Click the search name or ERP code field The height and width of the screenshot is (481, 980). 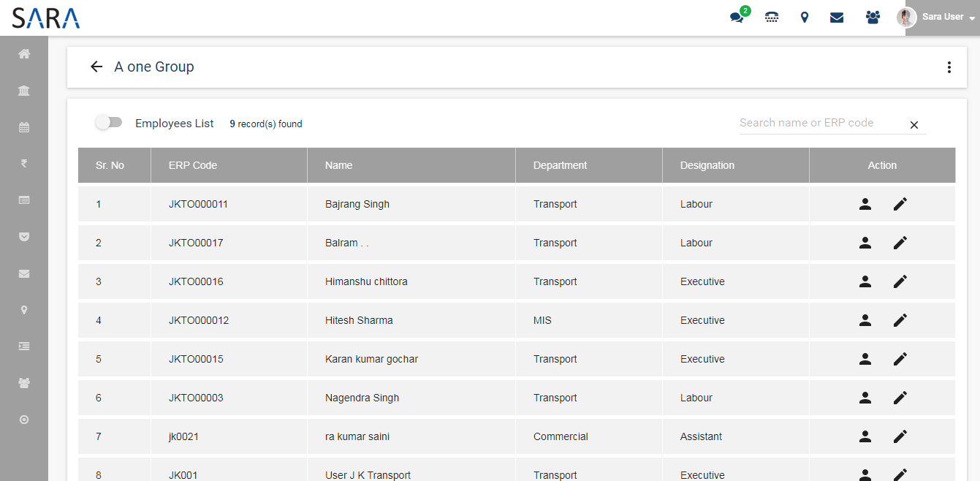pyautogui.click(x=820, y=123)
